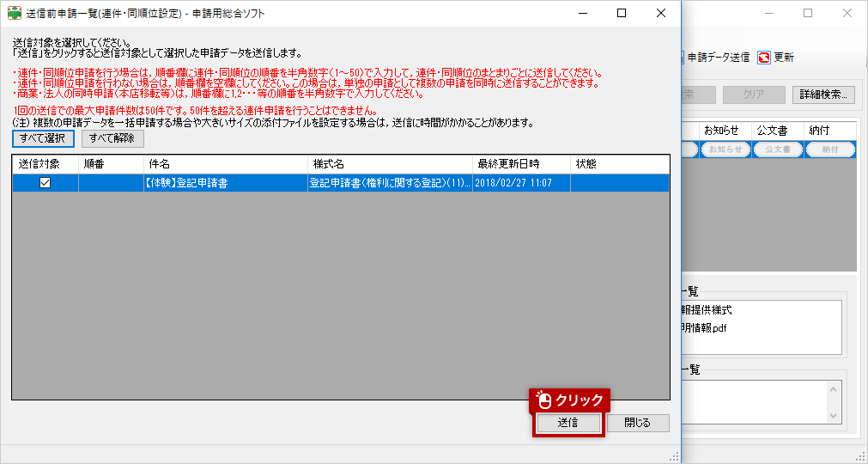Close the 送信前申請一覧 dialog with X
This screenshot has width=868, height=464.
[x=661, y=13]
